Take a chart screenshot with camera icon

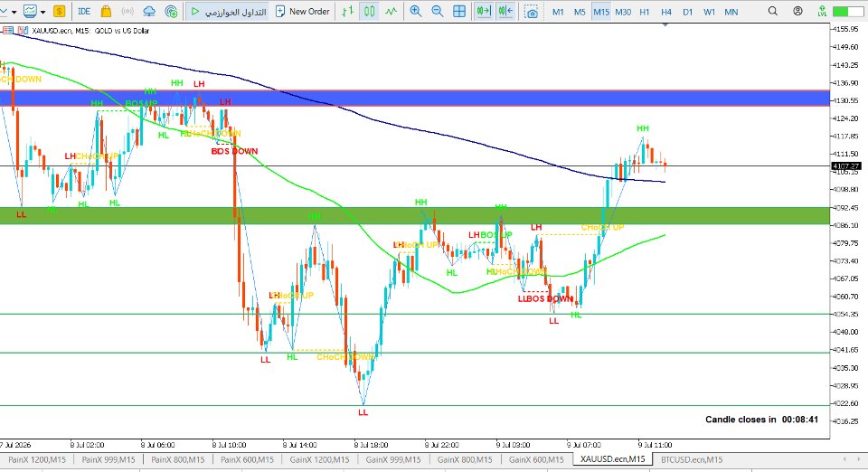532,12
